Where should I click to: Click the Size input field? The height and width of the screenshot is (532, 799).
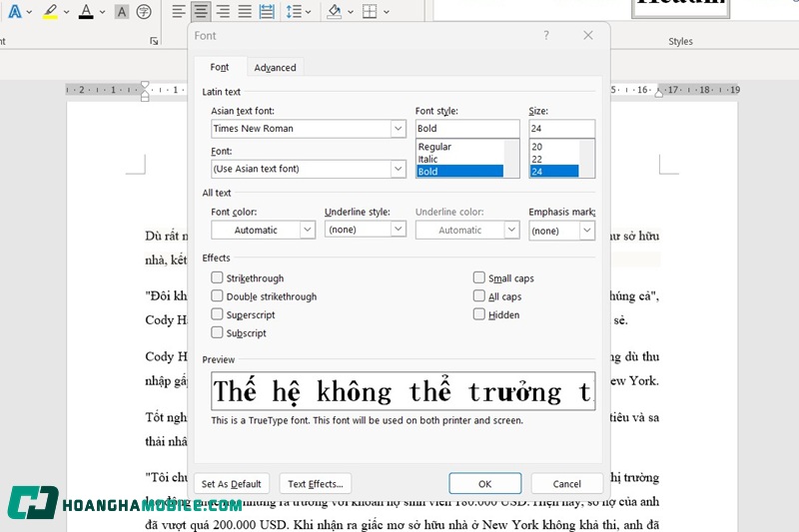coord(561,129)
